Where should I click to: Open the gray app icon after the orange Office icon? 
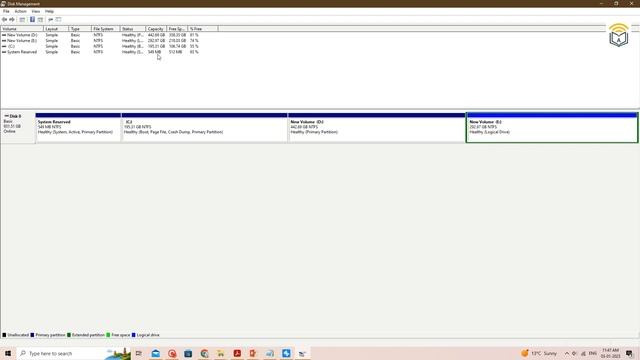point(270,353)
